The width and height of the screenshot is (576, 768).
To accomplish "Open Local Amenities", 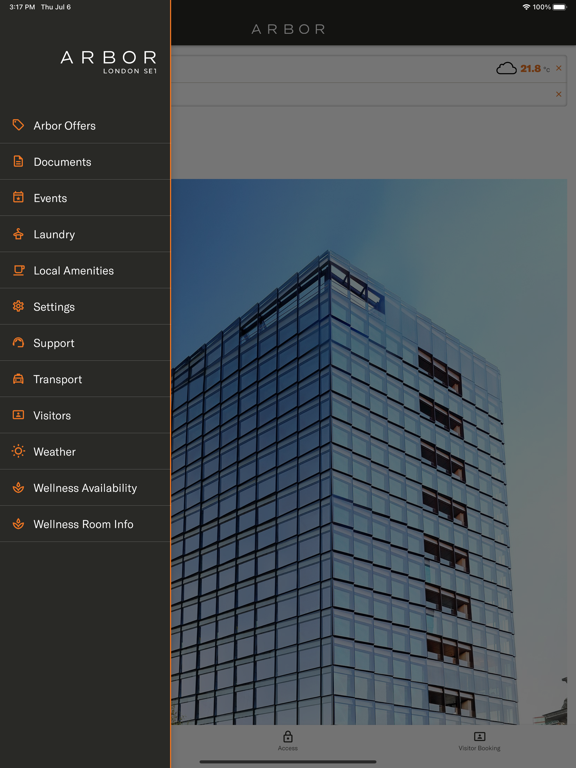I will pos(85,270).
